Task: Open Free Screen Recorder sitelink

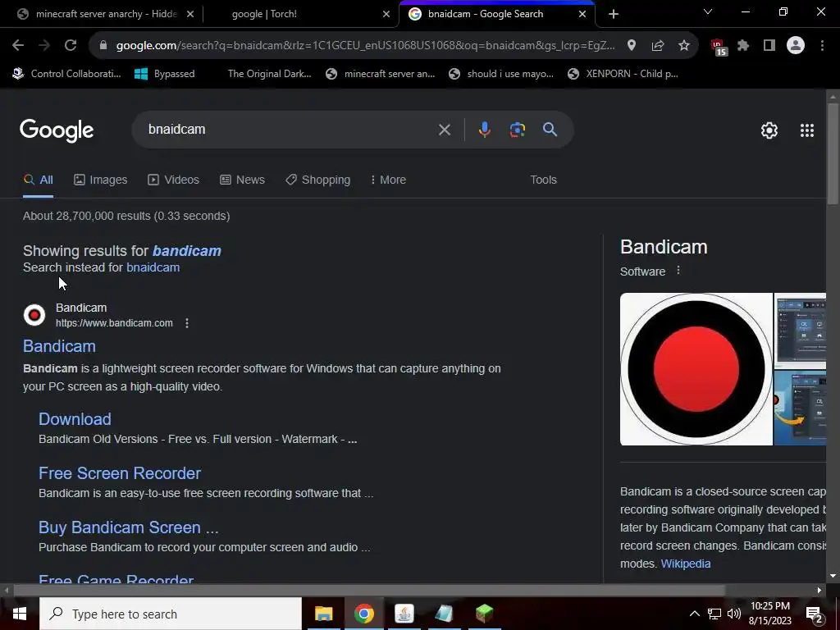Action: [120, 473]
